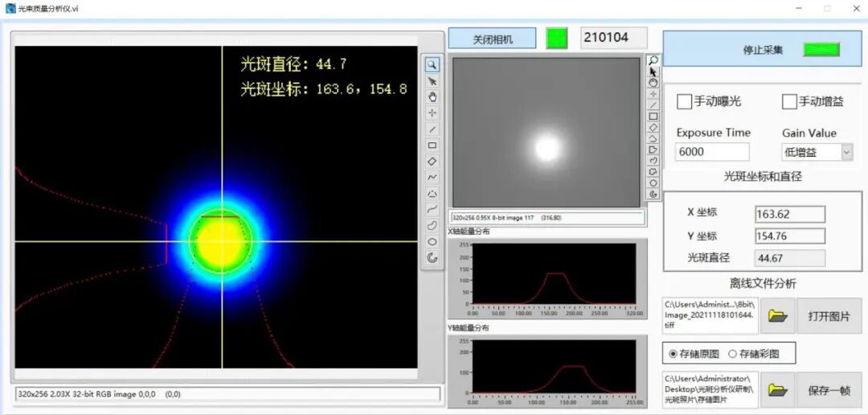Click the camera ID field showing 210104

(613, 38)
